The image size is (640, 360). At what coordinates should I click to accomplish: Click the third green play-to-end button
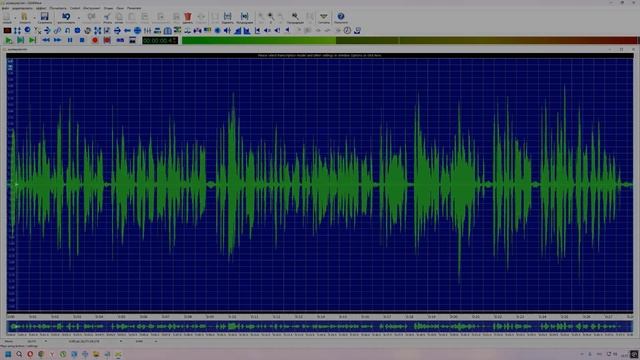coord(33,40)
